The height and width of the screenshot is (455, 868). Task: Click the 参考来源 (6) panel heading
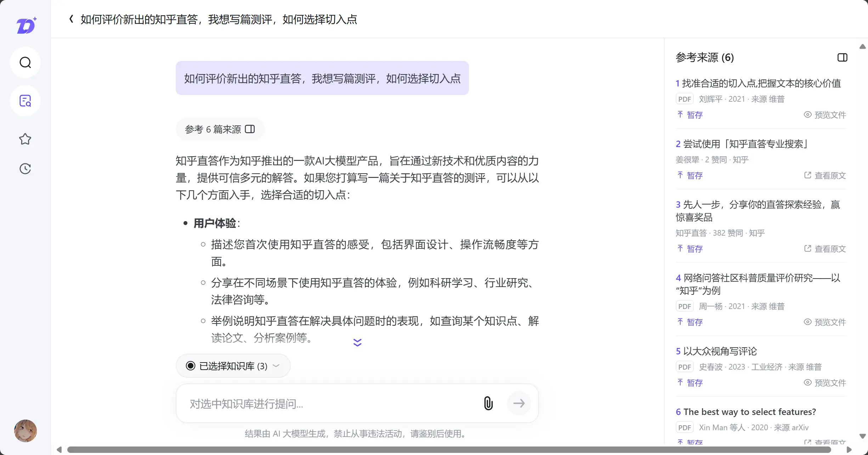click(x=705, y=57)
